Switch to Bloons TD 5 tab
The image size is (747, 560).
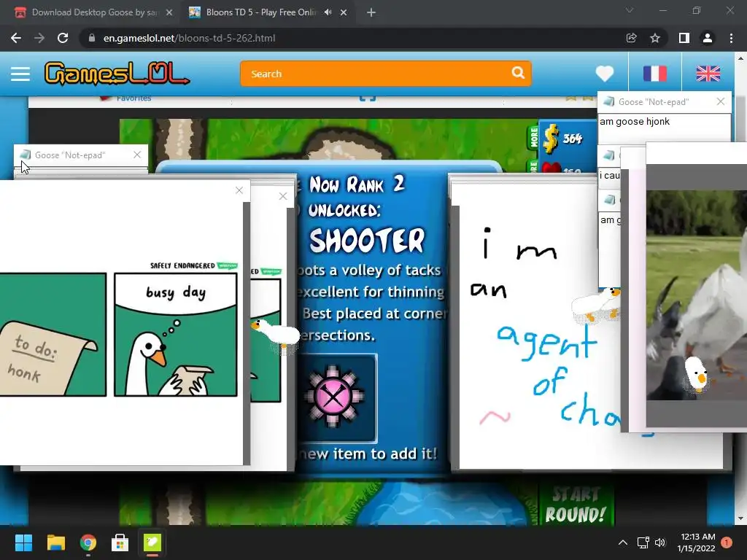[x=260, y=12]
